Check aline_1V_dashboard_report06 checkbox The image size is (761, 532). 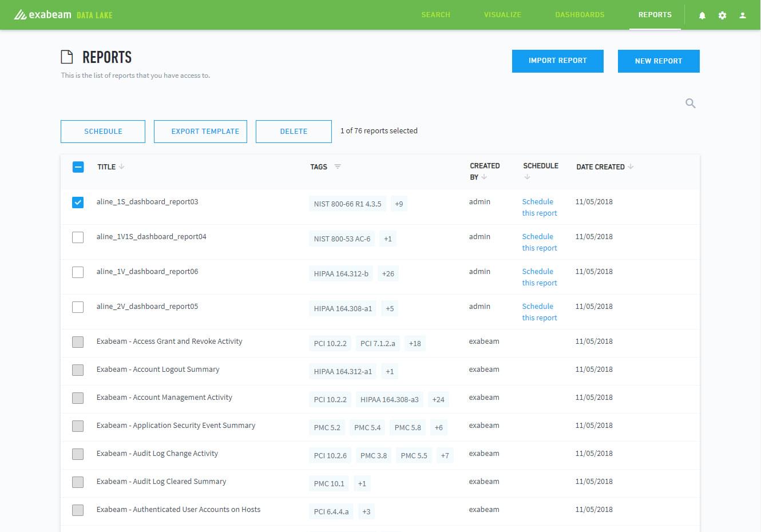(78, 272)
